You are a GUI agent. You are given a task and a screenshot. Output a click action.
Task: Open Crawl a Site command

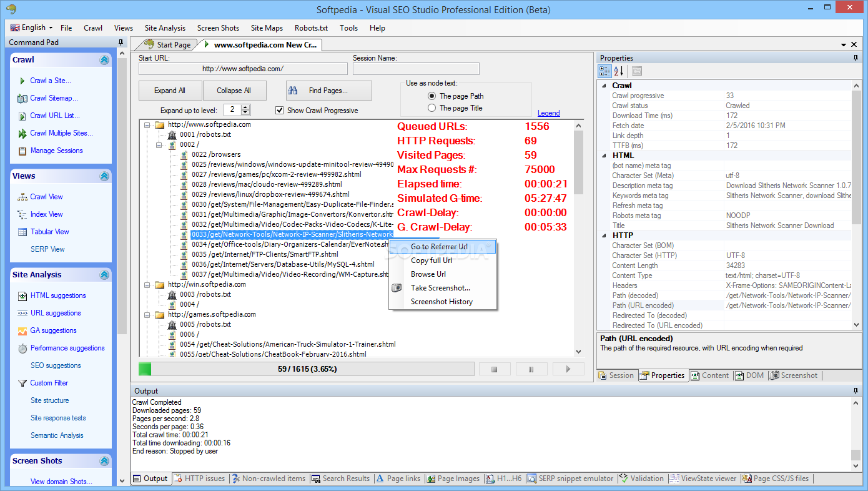(x=51, y=81)
